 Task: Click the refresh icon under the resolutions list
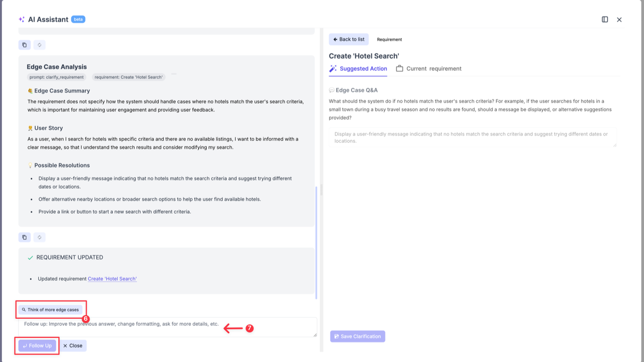point(39,237)
